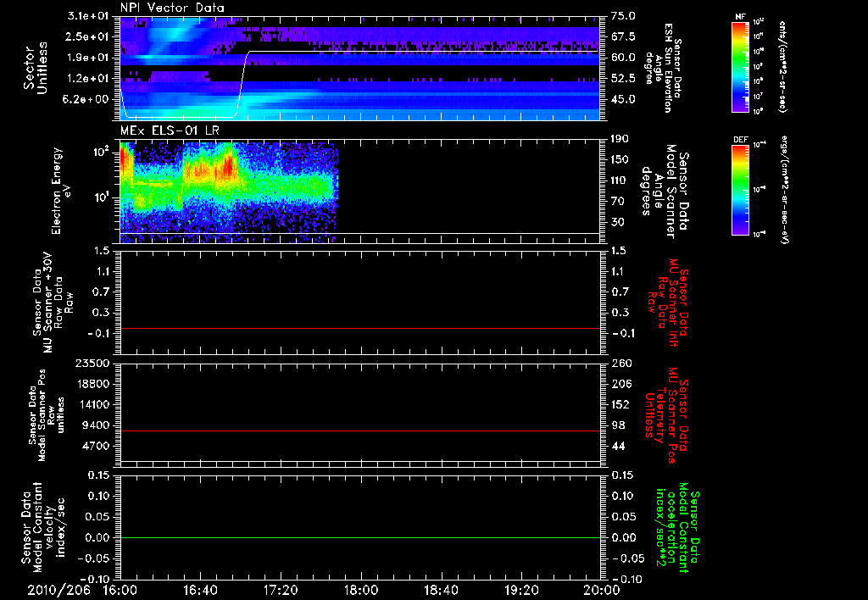Viewport: 868px width, 600px height.
Task: Select the "Model Scanner Angle degrees" axis label
Action: point(665,192)
